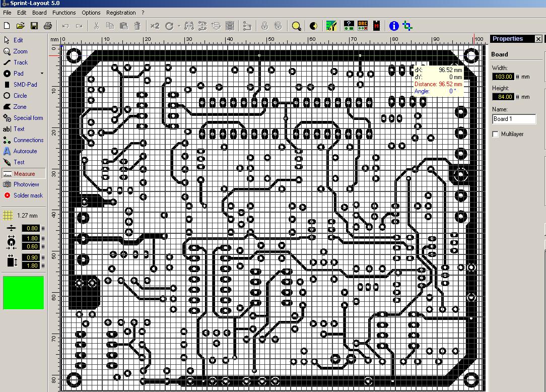Close the Properties panel
546x392 pixels.
point(538,39)
